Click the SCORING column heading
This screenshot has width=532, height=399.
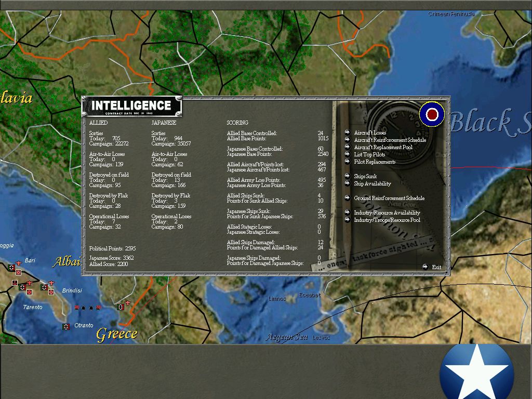(x=237, y=123)
